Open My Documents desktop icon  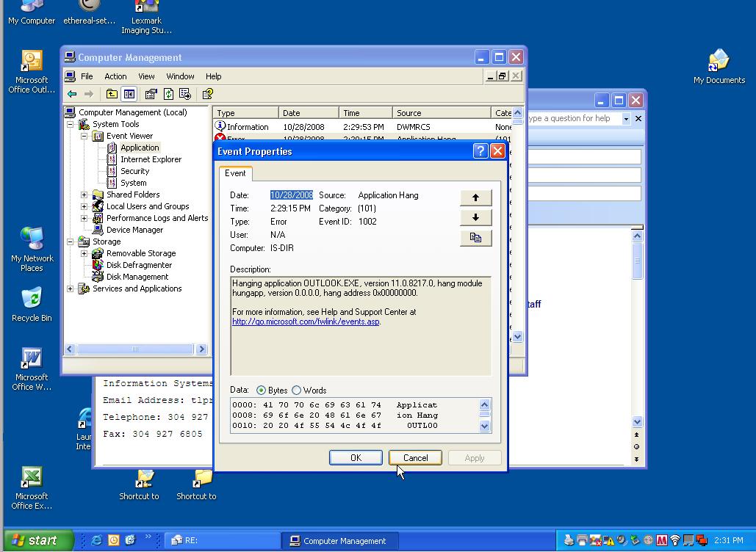[719, 67]
